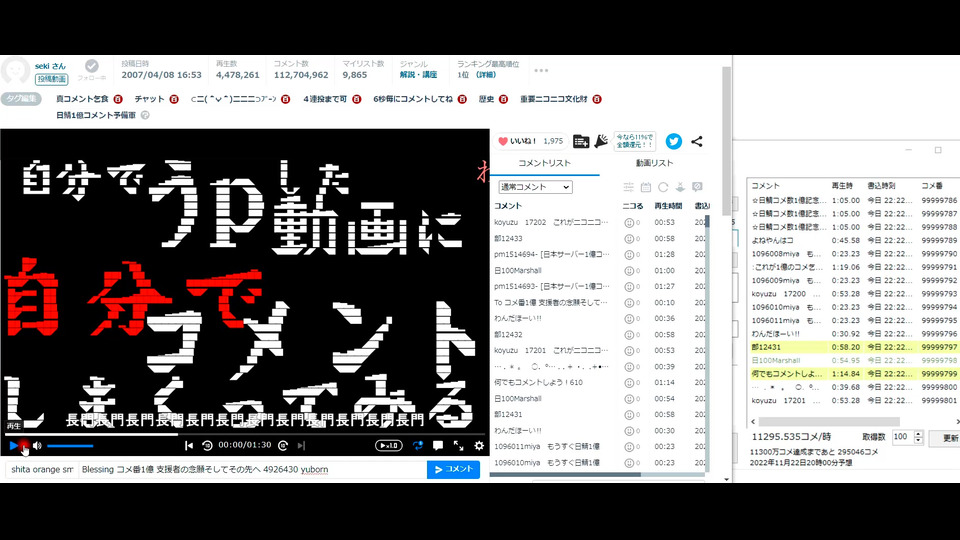Rewind 10 seconds in the player
Screen dimensions: 960x540
(207, 446)
